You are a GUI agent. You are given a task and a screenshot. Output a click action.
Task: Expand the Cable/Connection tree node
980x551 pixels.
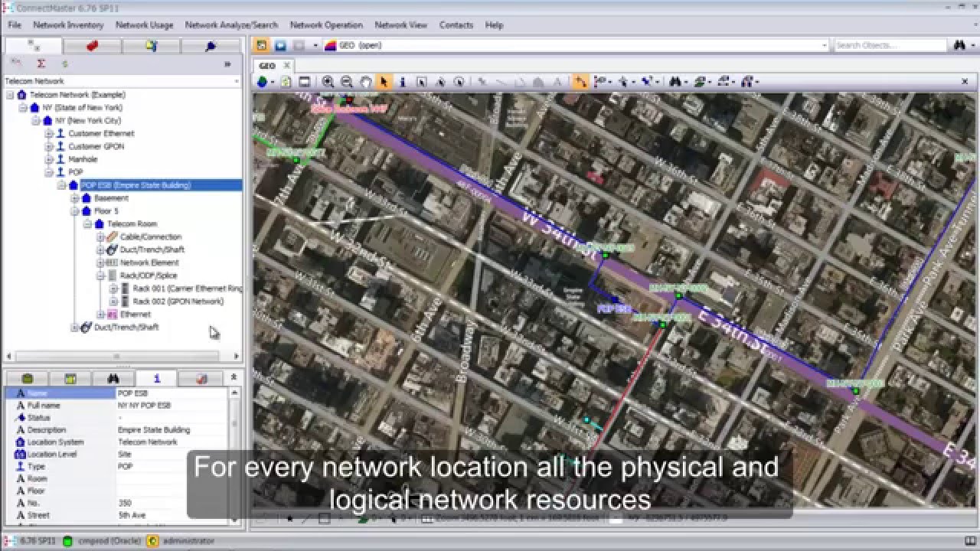click(100, 237)
